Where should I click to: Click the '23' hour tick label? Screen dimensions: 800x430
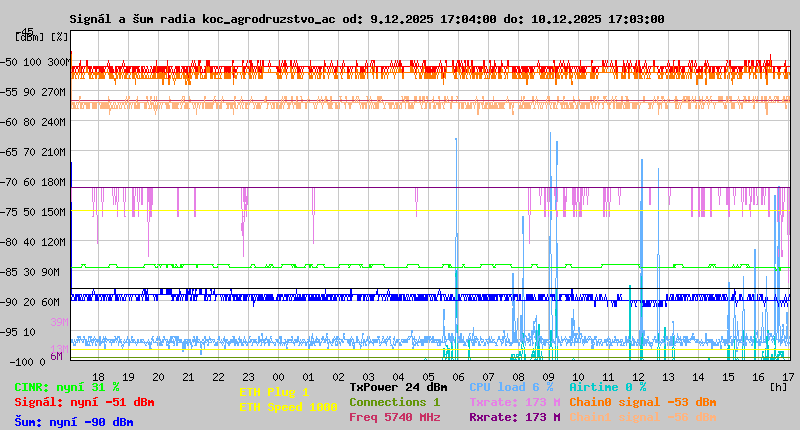(x=248, y=377)
